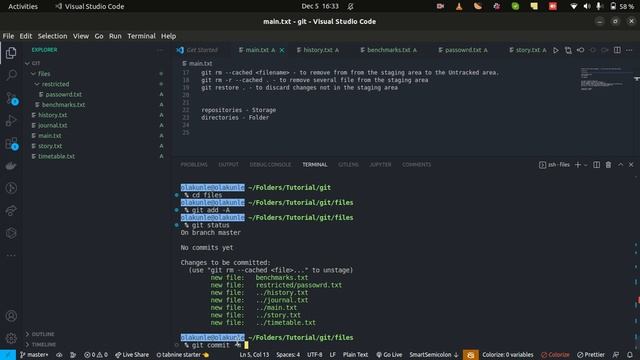Maximize terminal panel with up chevron
This screenshot has height=360, width=640.
[x=620, y=164]
